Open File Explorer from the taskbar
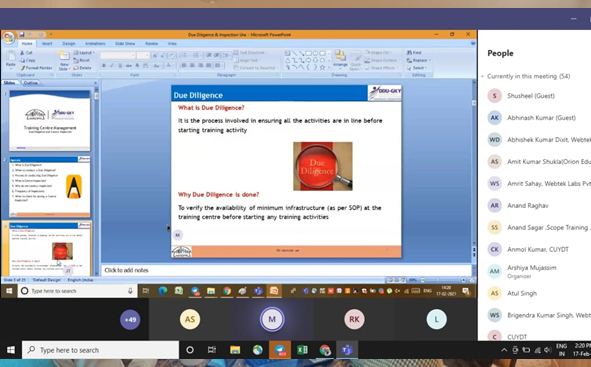The height and width of the screenshot is (367, 591). (235, 350)
